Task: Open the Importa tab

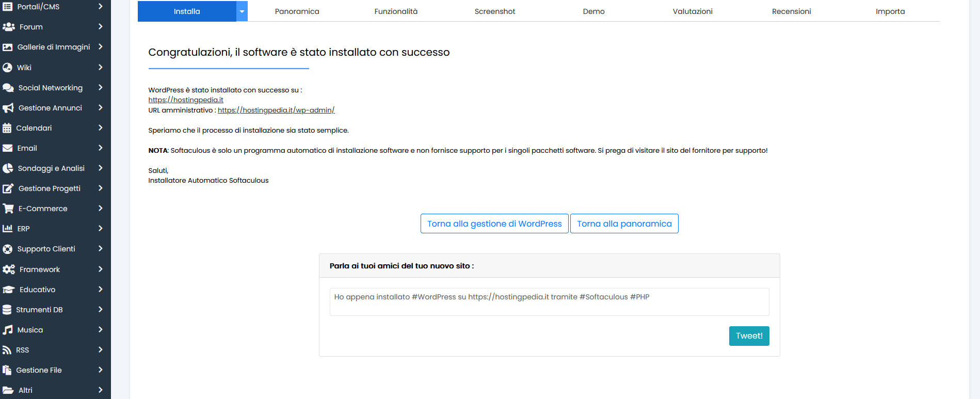Action: [x=890, y=11]
